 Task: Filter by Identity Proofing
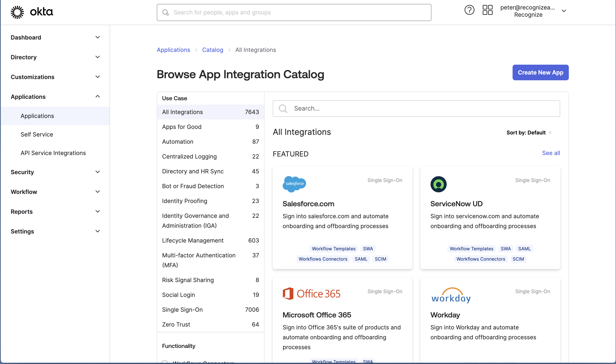(210, 201)
